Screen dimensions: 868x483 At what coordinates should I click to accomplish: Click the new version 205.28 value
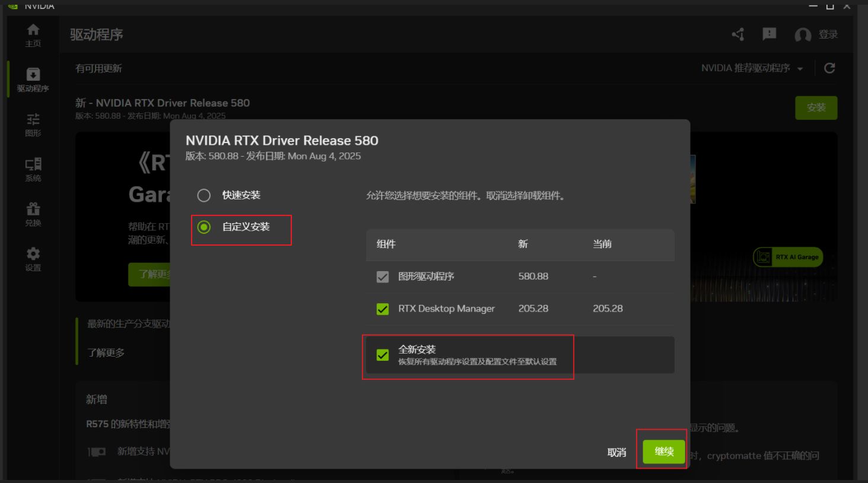click(533, 309)
